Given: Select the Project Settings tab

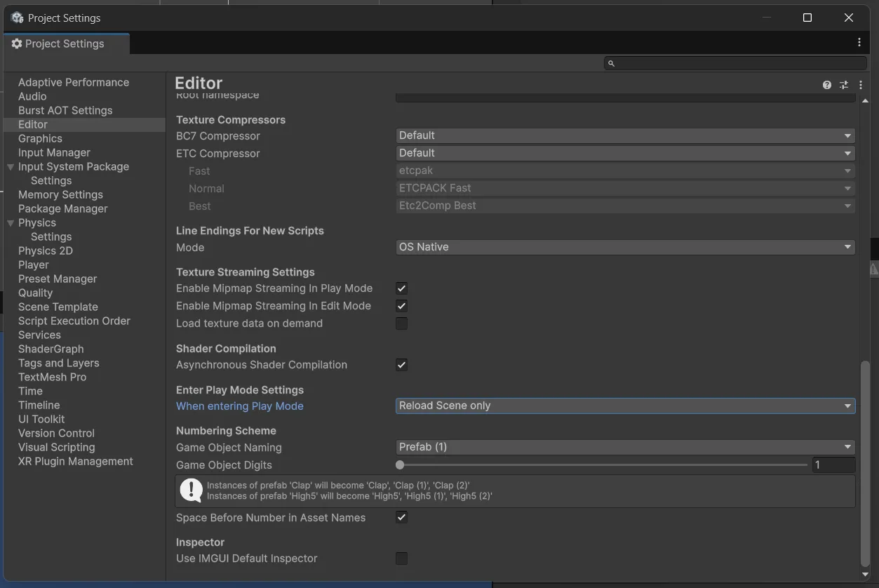Looking at the screenshot, I should tap(65, 44).
